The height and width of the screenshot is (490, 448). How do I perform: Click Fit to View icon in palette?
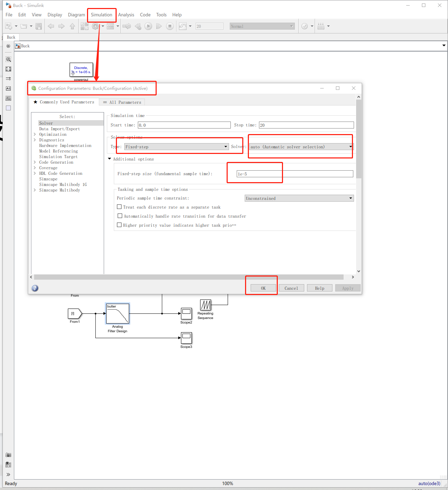pos(8,69)
